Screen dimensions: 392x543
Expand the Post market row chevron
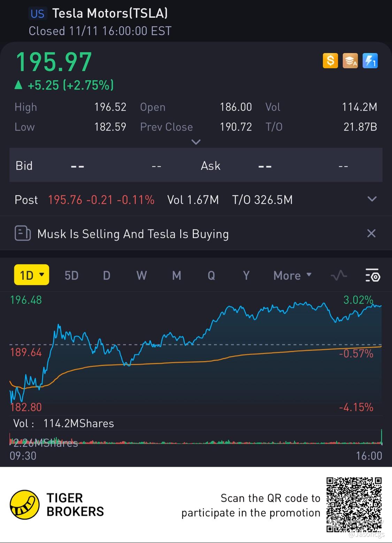(372, 199)
